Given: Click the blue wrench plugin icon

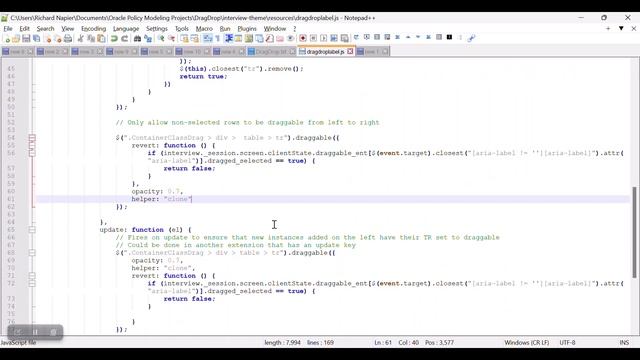Looking at the screenshot, I should [471, 38].
